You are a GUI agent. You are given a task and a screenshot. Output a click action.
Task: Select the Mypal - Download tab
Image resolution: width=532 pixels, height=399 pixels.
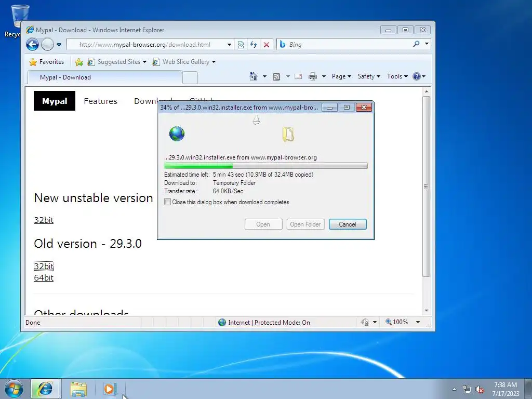tap(105, 77)
